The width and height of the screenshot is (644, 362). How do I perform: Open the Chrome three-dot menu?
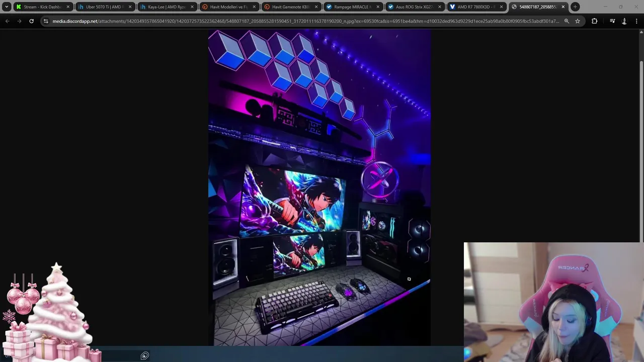click(x=636, y=21)
